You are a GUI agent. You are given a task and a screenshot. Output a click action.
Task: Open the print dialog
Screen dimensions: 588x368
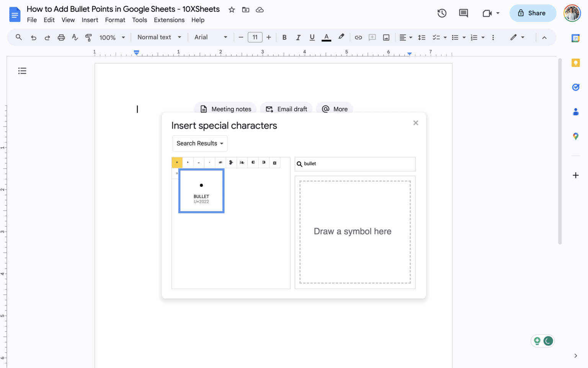click(x=61, y=37)
